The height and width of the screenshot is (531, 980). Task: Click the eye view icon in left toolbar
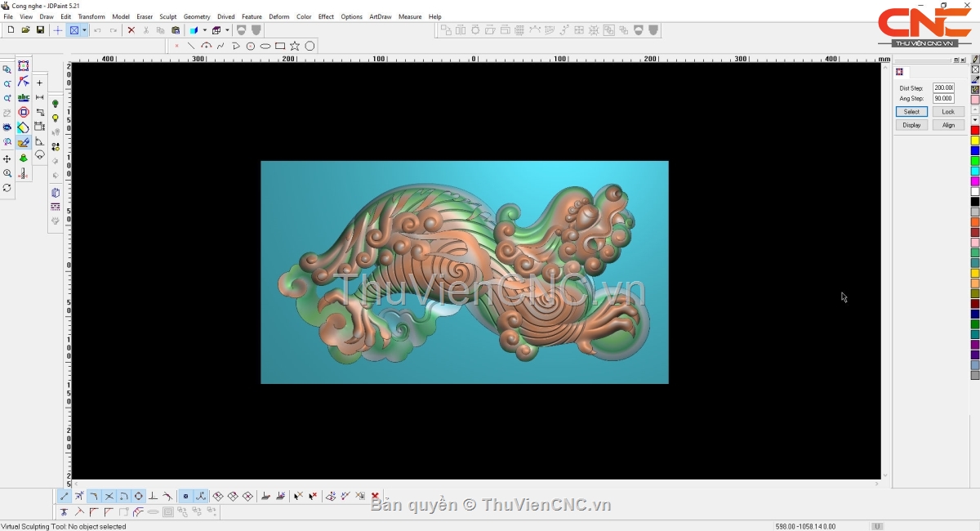coord(7,127)
